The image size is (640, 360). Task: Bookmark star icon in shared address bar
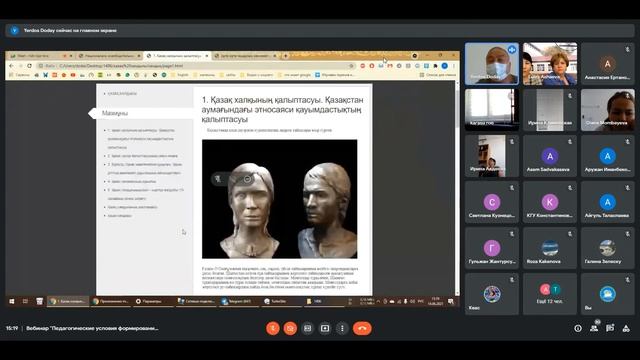pyautogui.click(x=351, y=66)
